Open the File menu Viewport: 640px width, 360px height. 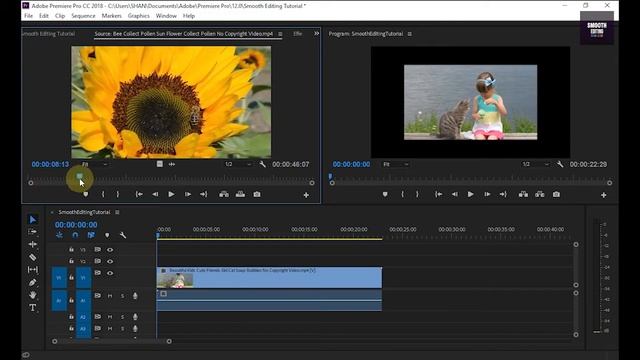tap(29, 16)
